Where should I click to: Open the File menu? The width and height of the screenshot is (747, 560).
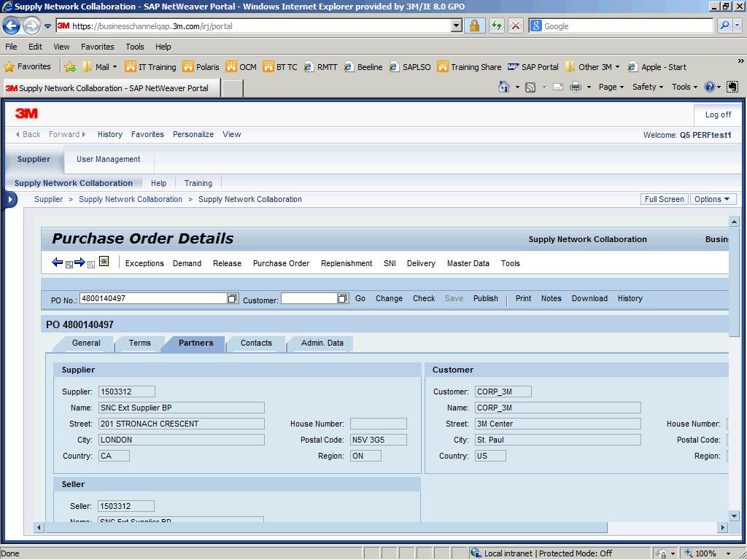(x=11, y=47)
